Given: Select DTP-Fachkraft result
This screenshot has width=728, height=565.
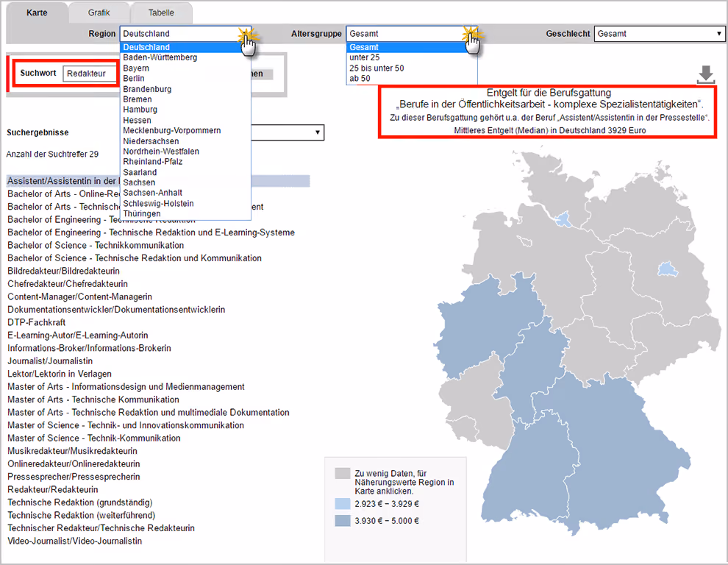Looking at the screenshot, I should pos(37,322).
